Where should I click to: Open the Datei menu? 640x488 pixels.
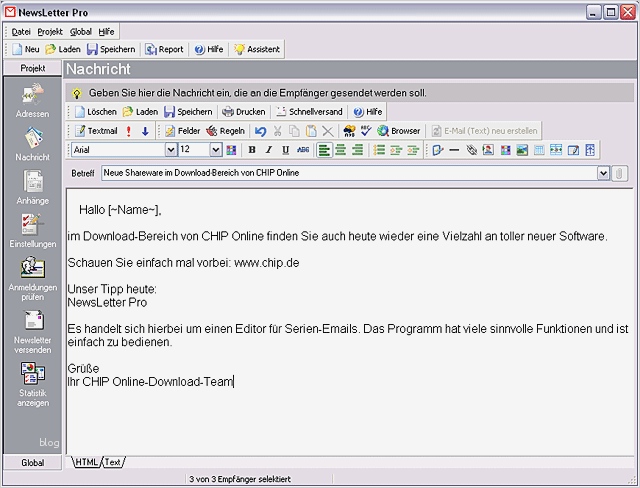click(x=21, y=32)
